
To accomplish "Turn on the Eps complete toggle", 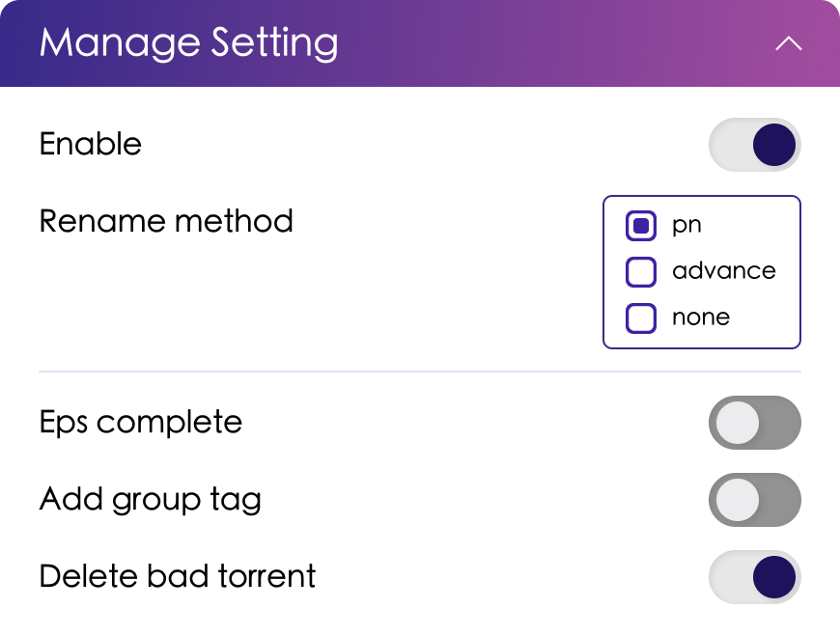I will point(754,423).
